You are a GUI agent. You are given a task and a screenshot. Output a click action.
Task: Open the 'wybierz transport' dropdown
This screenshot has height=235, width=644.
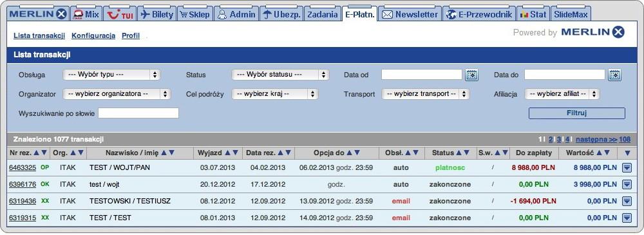pos(426,94)
